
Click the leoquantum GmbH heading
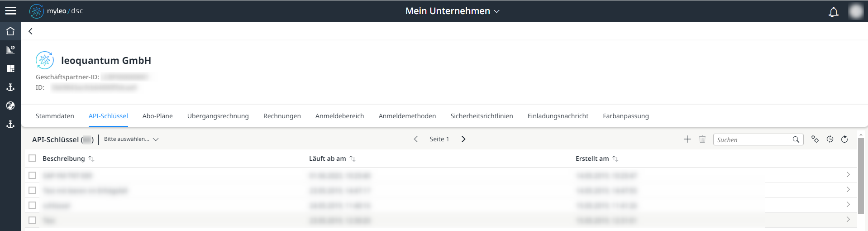(106, 60)
